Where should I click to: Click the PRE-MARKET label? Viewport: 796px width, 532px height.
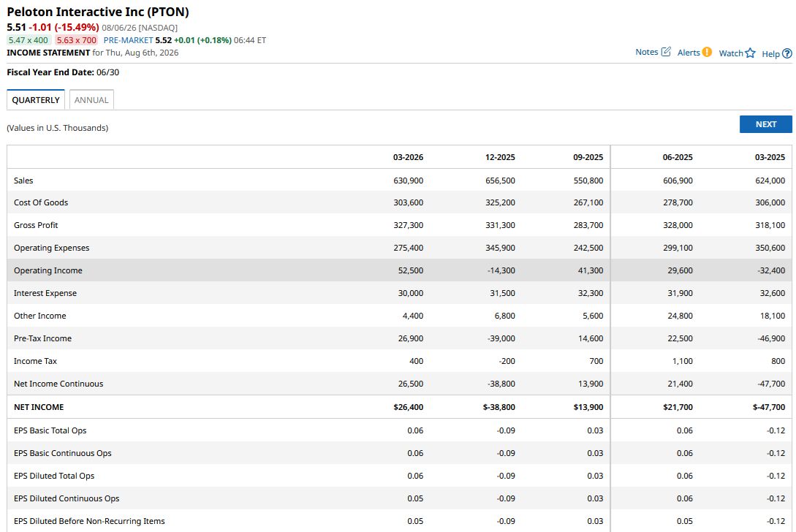click(128, 40)
